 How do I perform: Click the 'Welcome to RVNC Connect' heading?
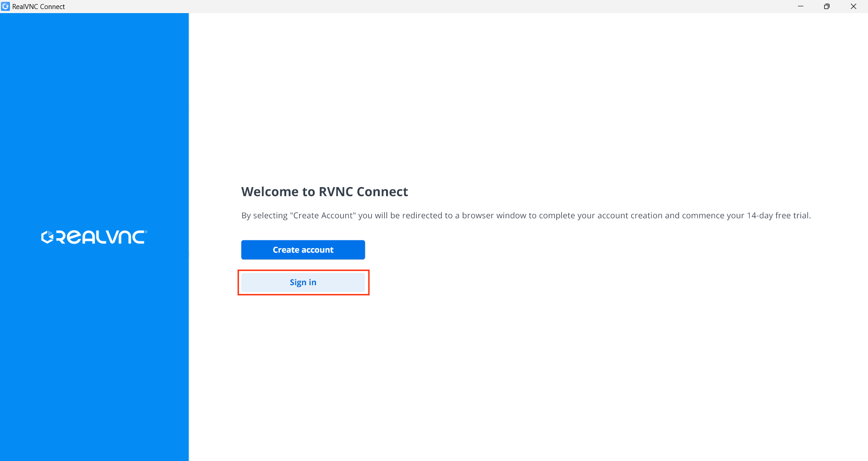pyautogui.click(x=324, y=191)
